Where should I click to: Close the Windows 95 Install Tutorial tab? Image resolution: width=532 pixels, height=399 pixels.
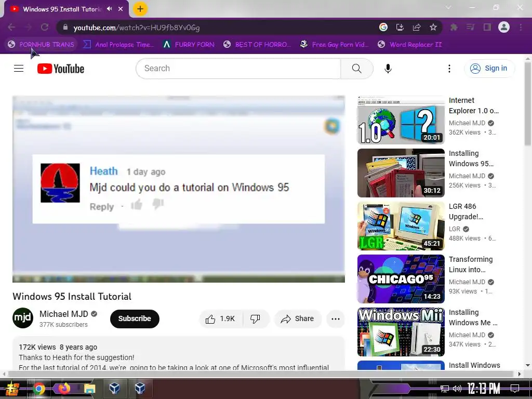(121, 9)
